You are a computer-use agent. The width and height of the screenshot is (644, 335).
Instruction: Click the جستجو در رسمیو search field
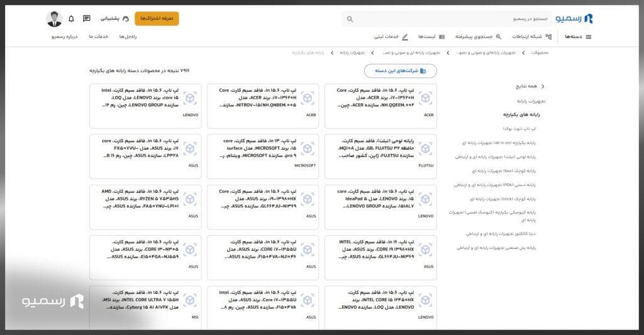coord(447,19)
